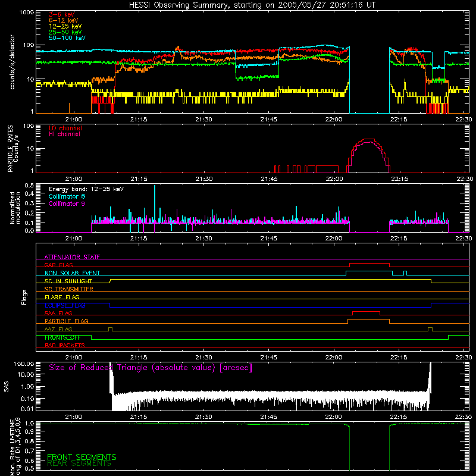This screenshot has height=476, width=476.
Task: Click the HI channel legend entry
Action: click(x=64, y=134)
